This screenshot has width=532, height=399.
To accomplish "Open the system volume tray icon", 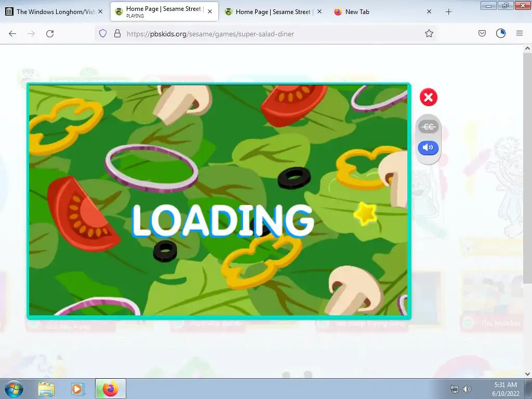I will [467, 389].
